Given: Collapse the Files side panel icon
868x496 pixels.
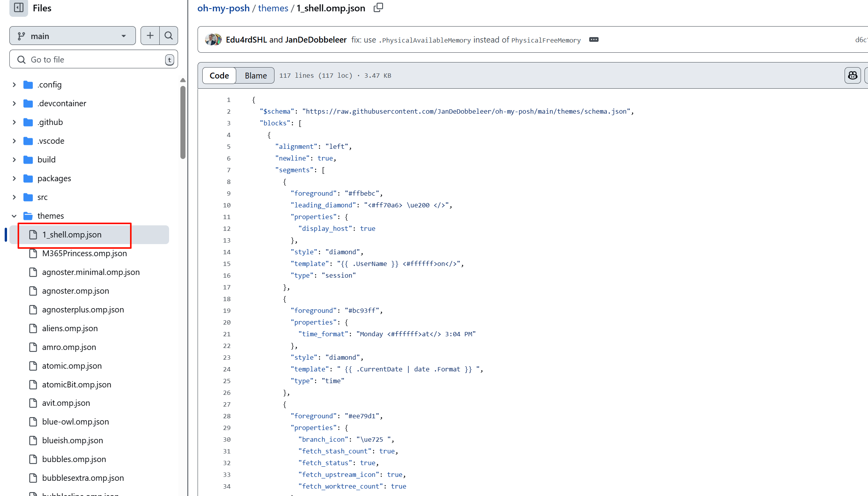Looking at the screenshot, I should (x=19, y=8).
